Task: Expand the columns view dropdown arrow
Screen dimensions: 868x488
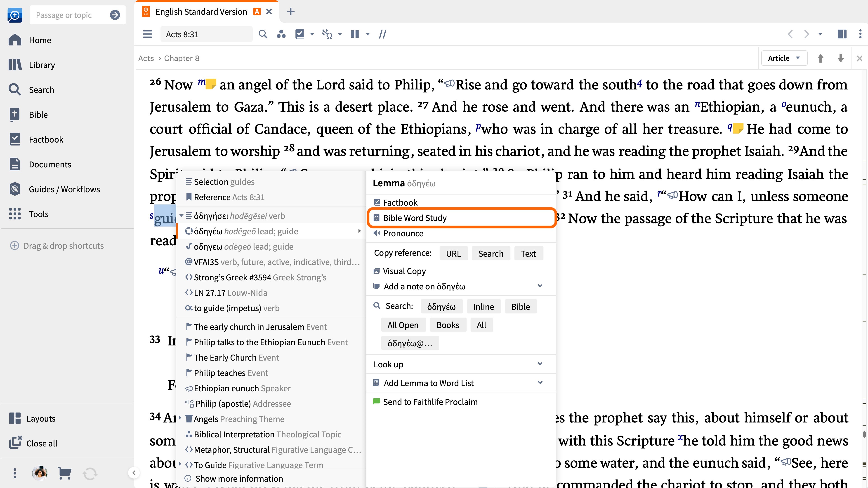Action: pyautogui.click(x=368, y=34)
